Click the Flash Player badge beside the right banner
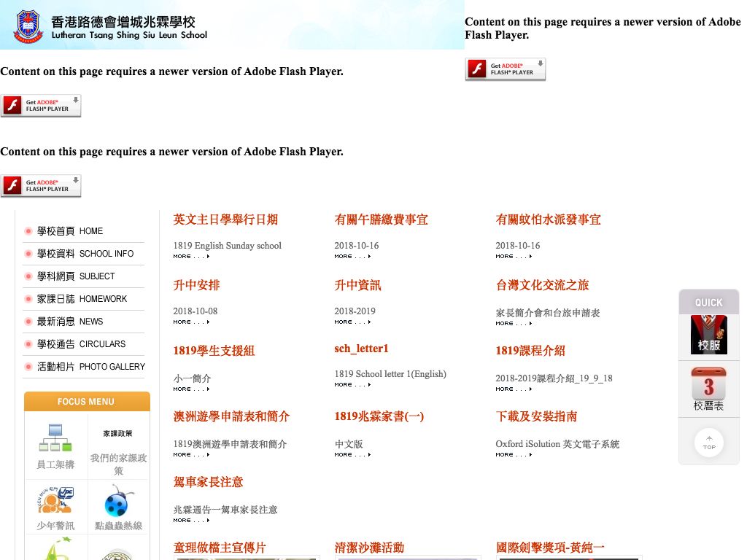The image size is (747, 560). [505, 69]
